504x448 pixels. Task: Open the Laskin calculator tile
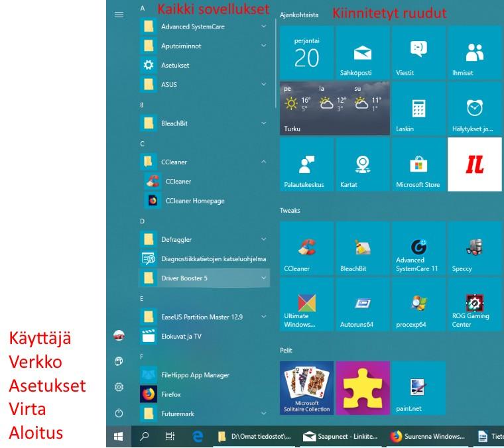pyautogui.click(x=418, y=109)
